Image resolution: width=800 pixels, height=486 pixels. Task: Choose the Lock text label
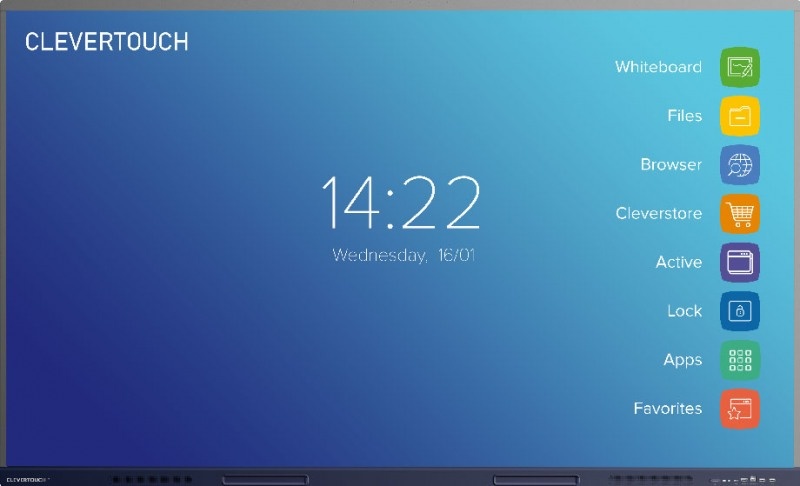point(684,311)
